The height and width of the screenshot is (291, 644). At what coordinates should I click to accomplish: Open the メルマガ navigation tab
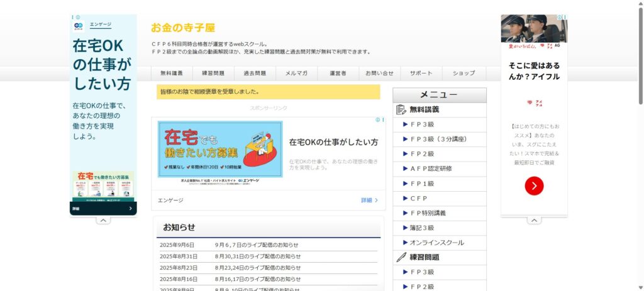pyautogui.click(x=297, y=74)
